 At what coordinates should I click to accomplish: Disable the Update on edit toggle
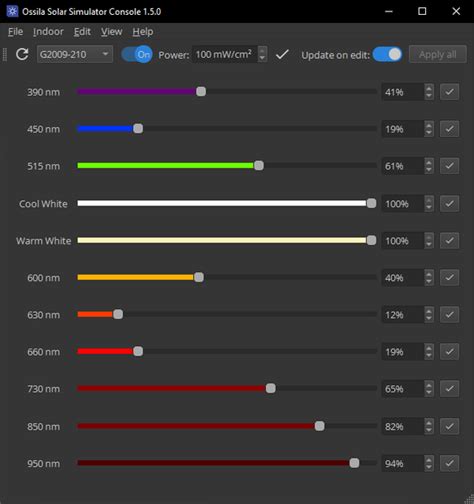click(387, 54)
